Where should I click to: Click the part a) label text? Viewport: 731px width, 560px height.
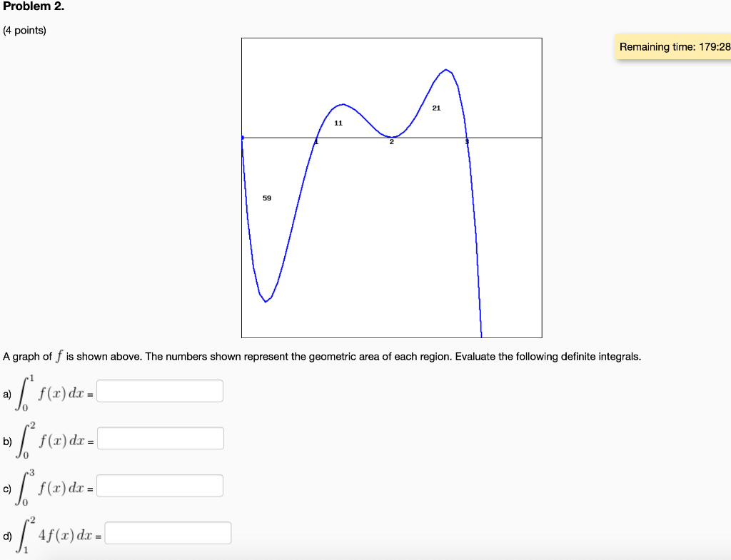point(6,393)
